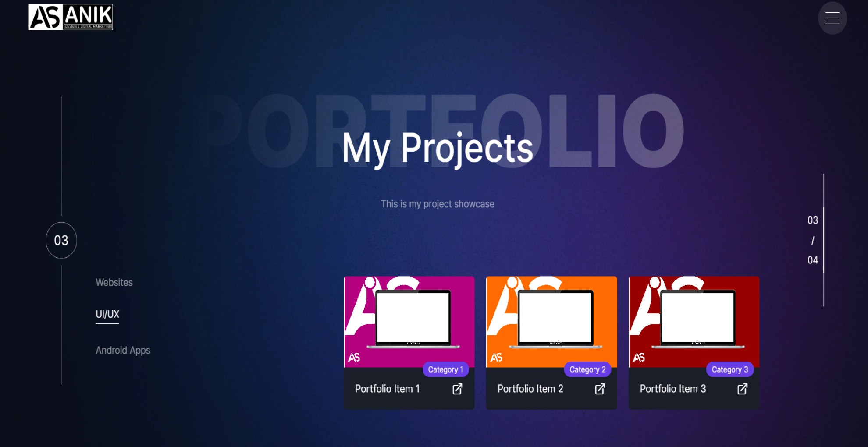Screen dimensions: 868x447
Task: Select the Android Apps filter tab
Action: click(123, 350)
